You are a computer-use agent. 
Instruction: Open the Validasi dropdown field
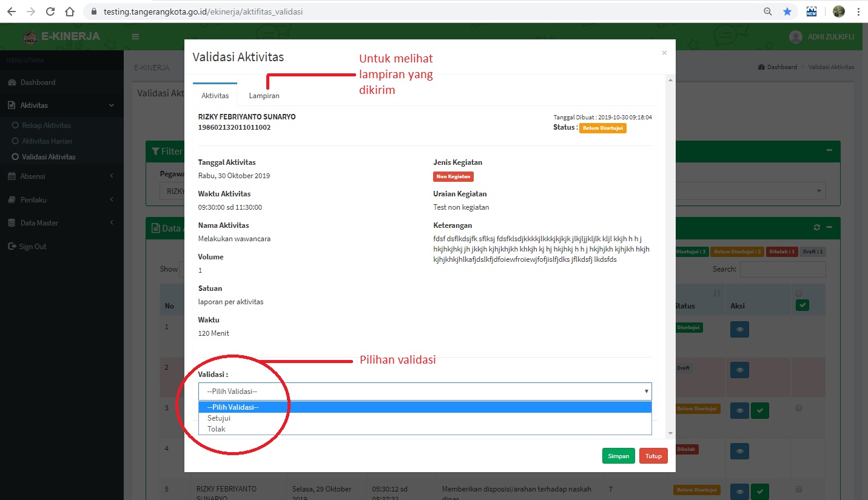(425, 392)
